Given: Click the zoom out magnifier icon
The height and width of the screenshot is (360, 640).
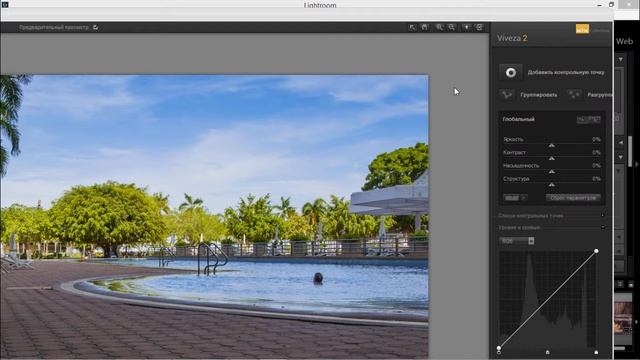Looking at the screenshot, I should (x=451, y=27).
